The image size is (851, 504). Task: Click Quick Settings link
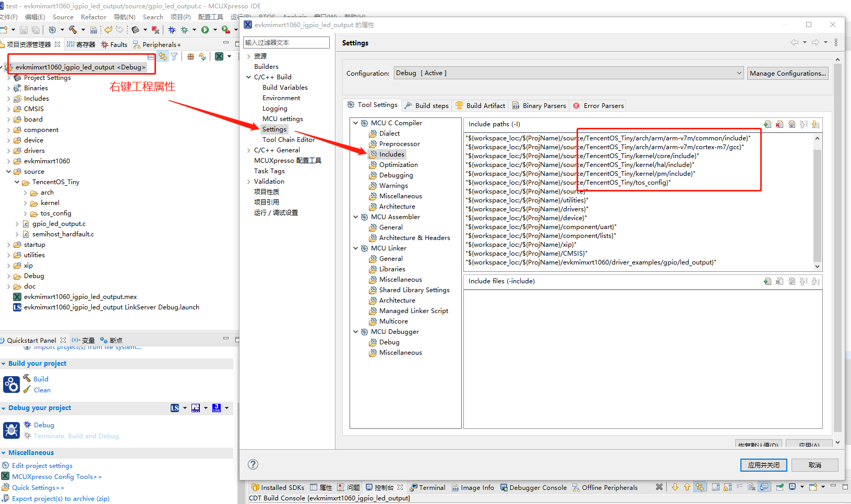[x=38, y=487]
